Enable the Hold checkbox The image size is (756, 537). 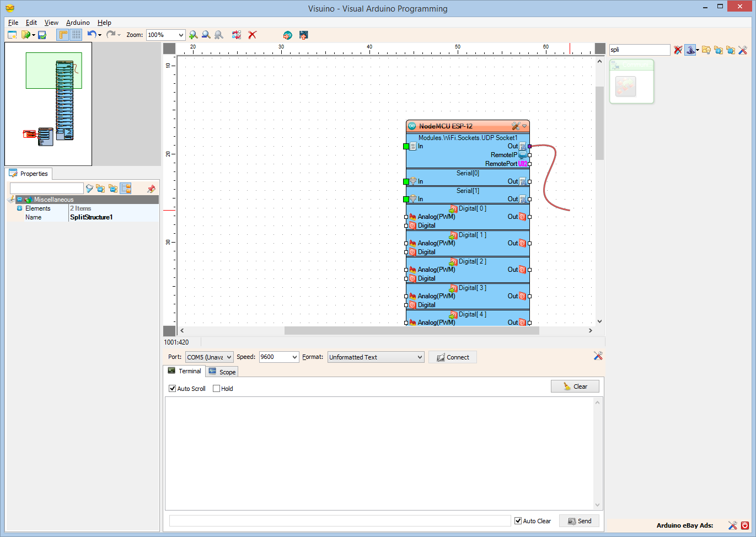[216, 389]
